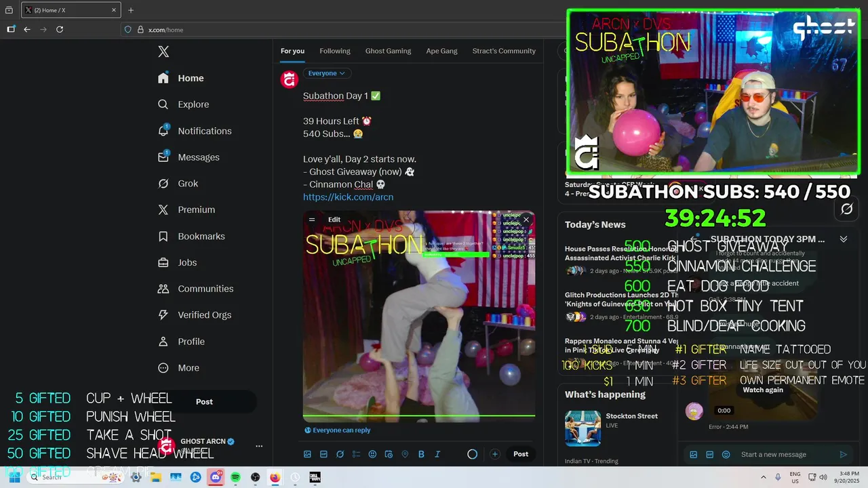
Task: Click Edit on the attached image
Action: (x=334, y=220)
